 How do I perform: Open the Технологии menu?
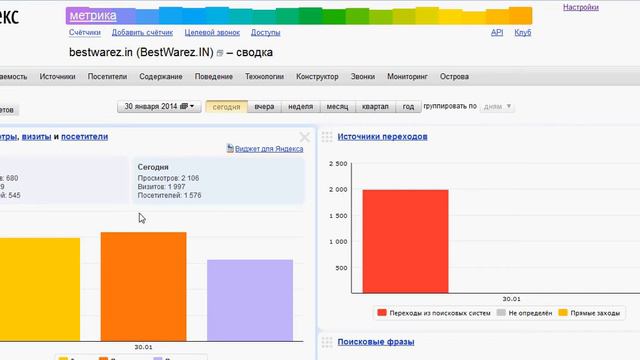264,76
